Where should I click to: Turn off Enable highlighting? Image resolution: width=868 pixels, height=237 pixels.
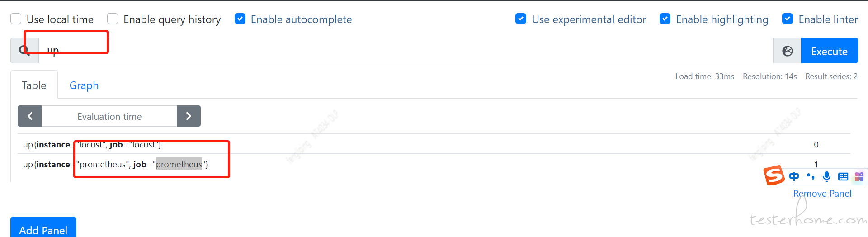click(x=665, y=19)
